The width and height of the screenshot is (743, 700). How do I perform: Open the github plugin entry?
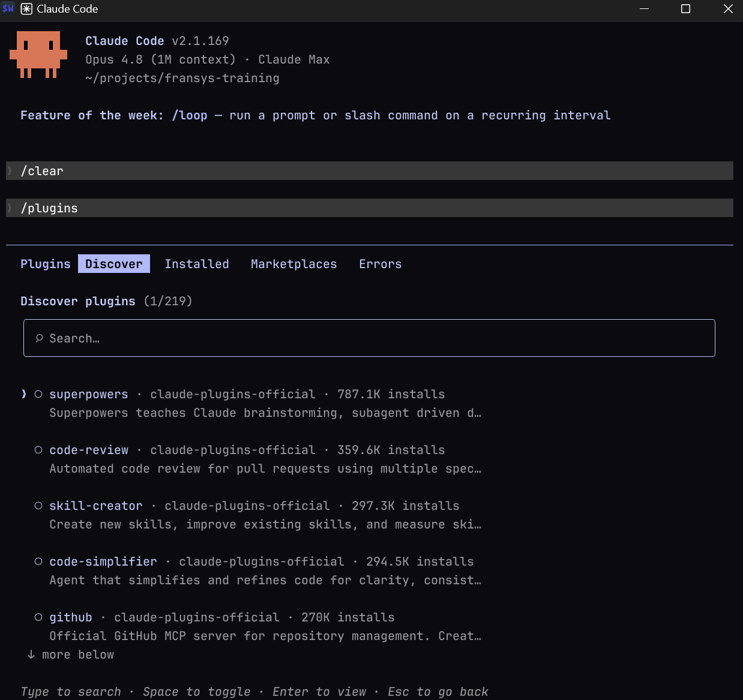(x=71, y=617)
